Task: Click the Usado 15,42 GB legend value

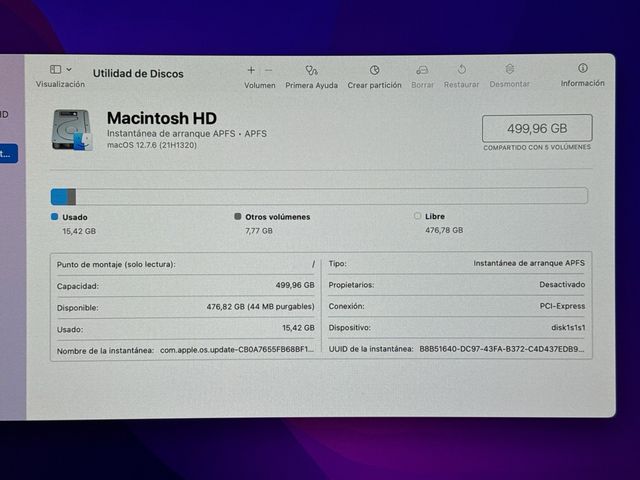Action: 79,231
